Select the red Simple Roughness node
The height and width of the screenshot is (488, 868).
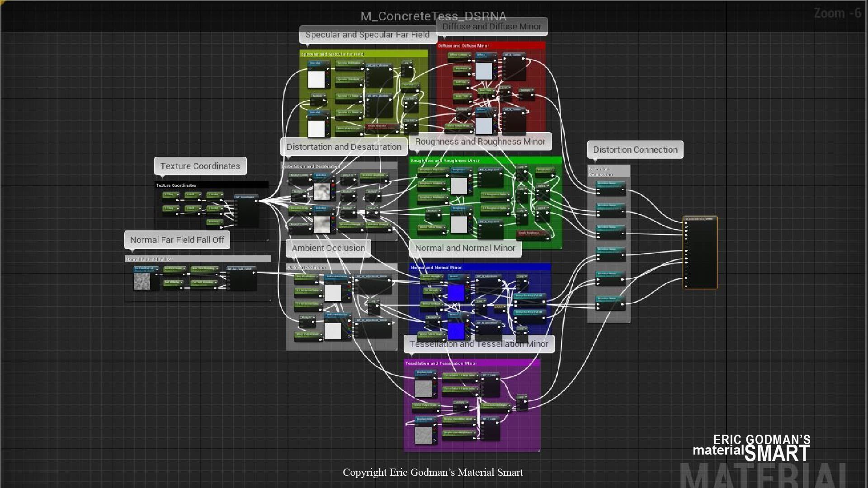tap(533, 234)
